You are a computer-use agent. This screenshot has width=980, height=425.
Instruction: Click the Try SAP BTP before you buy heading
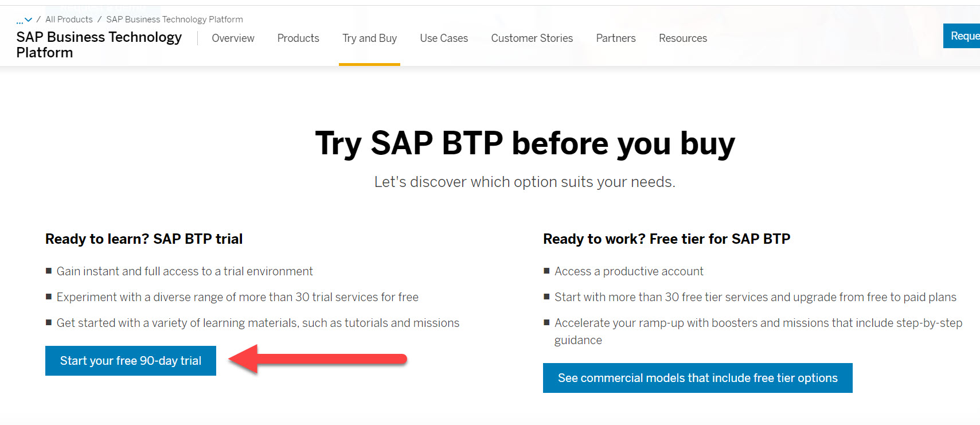(x=525, y=143)
